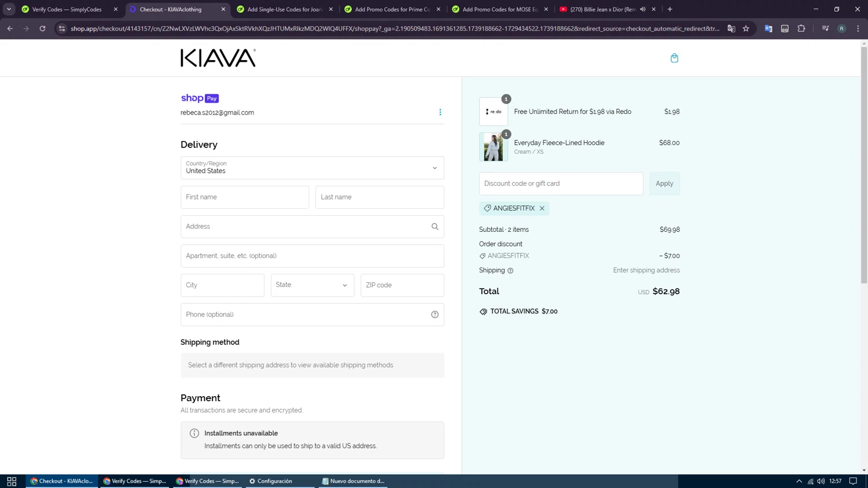868x488 pixels.
Task: Close the Checkout - KIAVAclothing tab
Action: pyautogui.click(x=223, y=9)
